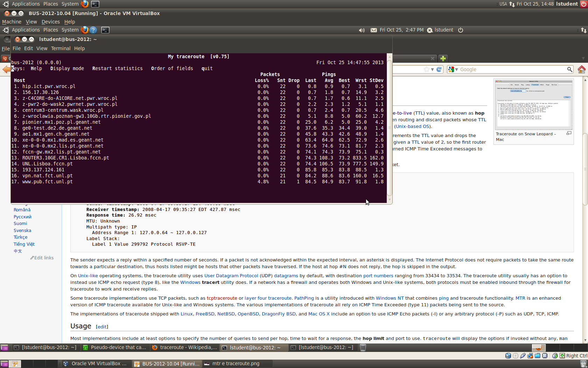588x368 pixels.
Task: Open the host red power session icon
Action: tap(584, 4)
